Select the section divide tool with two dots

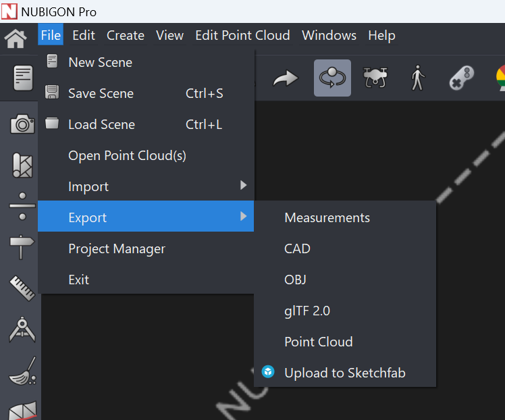pos(22,206)
